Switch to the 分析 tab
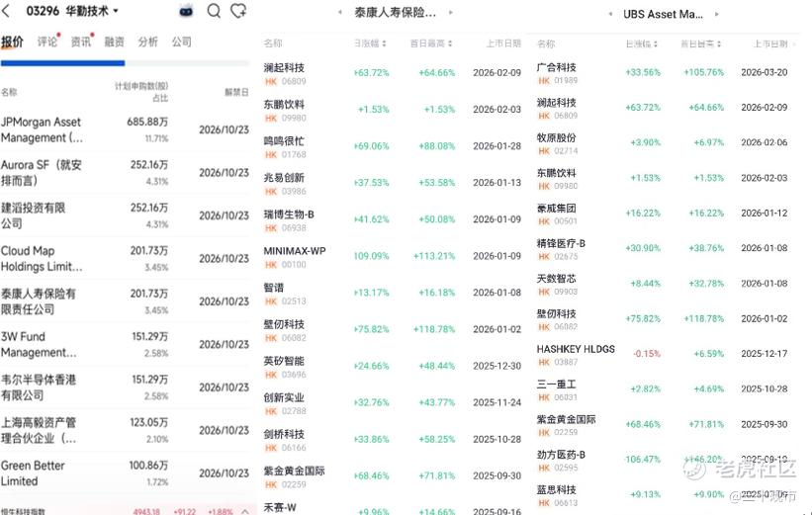Image resolution: width=812 pixels, height=515 pixels. 147,42
